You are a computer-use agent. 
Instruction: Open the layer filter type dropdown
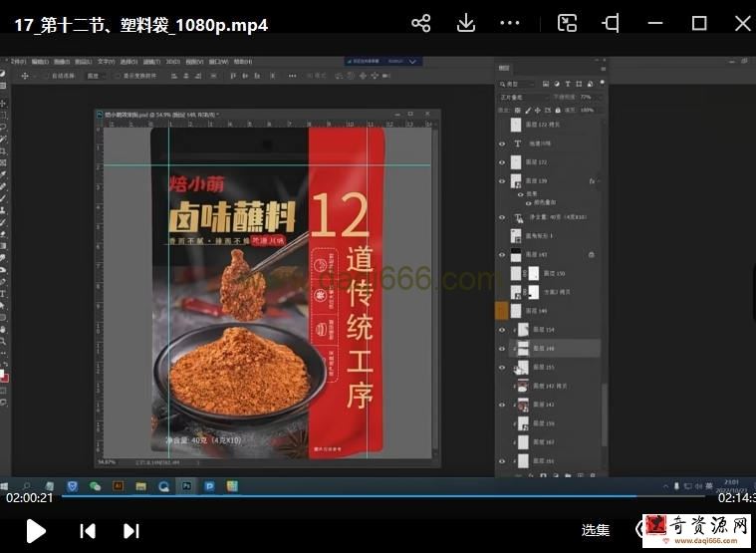(517, 84)
